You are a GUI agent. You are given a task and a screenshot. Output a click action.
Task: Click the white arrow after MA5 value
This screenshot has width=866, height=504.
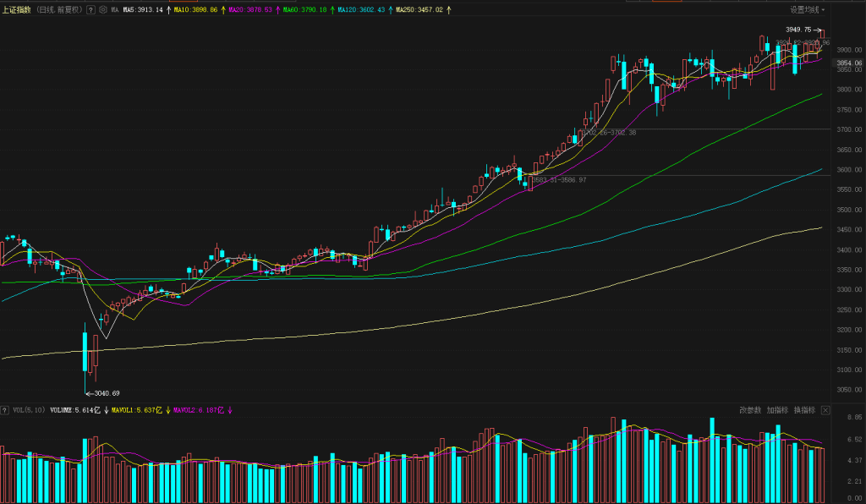pyautogui.click(x=168, y=10)
